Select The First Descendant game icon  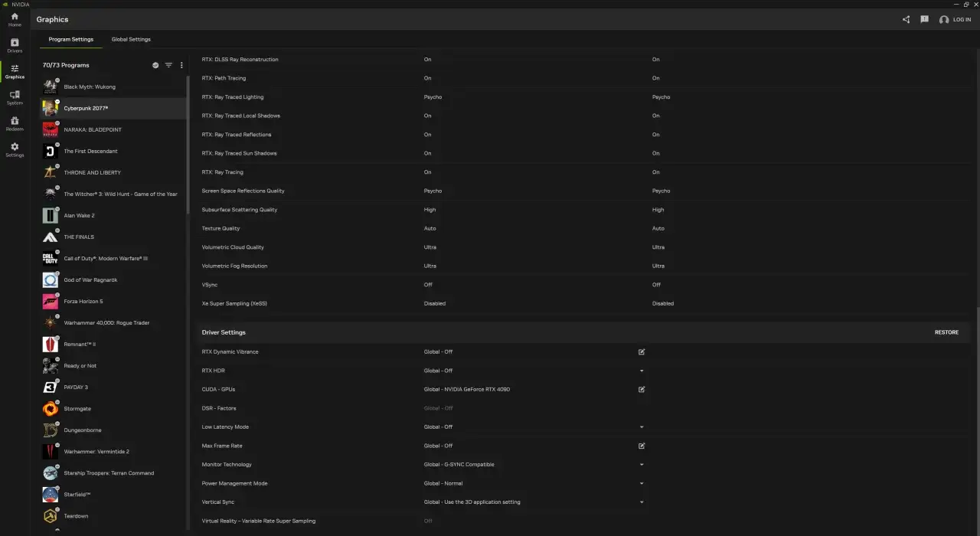point(50,151)
